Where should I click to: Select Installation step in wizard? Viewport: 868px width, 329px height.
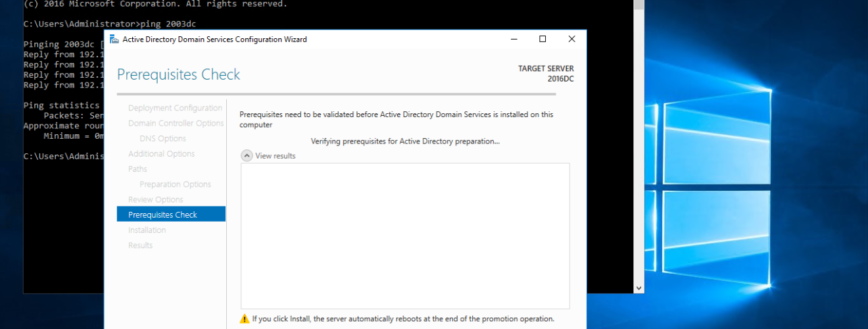click(147, 230)
